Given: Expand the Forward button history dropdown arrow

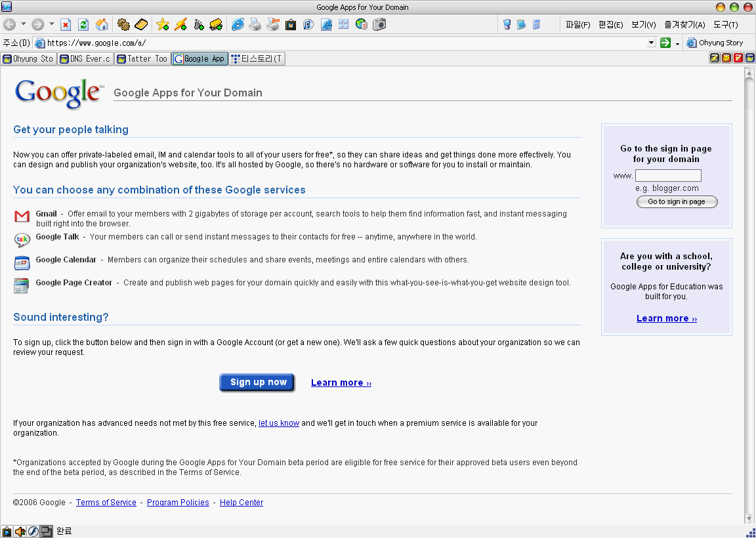Looking at the screenshot, I should point(51,24).
